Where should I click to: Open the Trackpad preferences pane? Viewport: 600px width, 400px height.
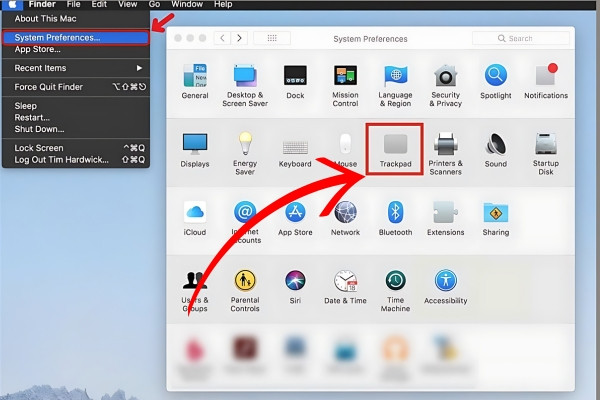[x=395, y=150]
